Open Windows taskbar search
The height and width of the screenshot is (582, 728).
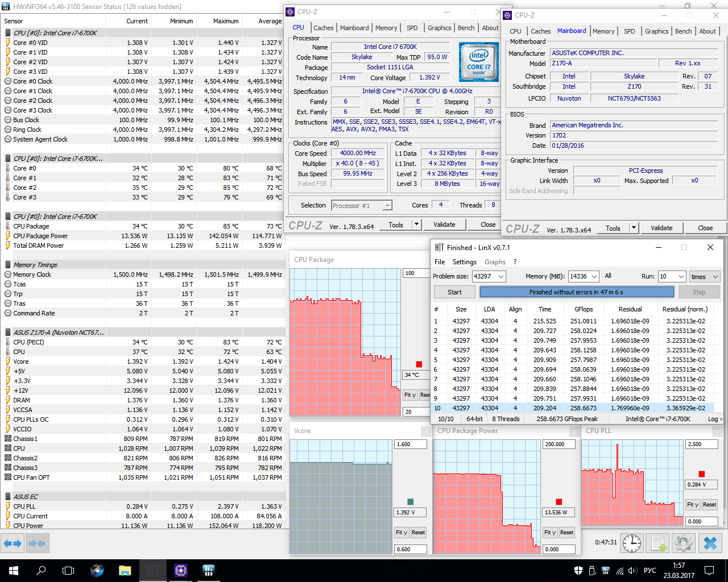[x=41, y=571]
